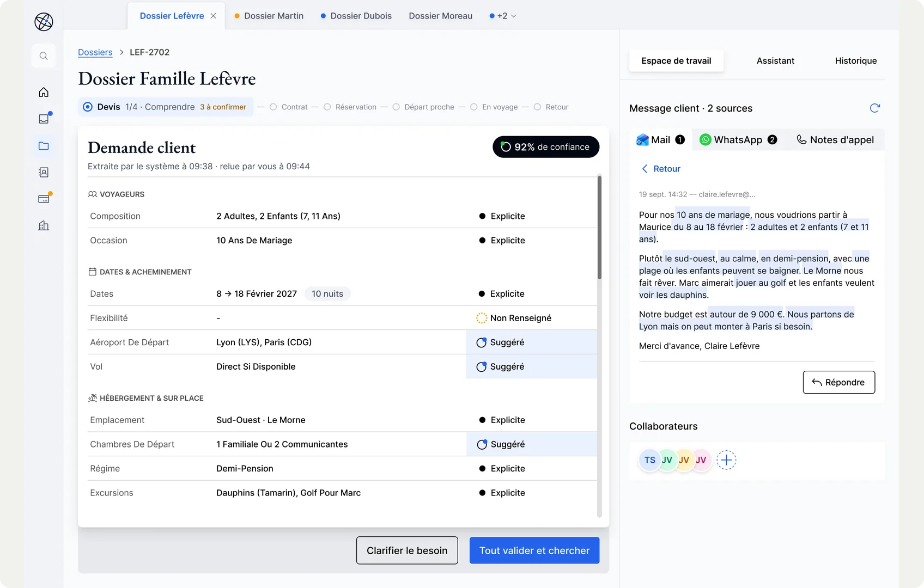Switch to Dossier Moreau tab
The image size is (924, 588).
click(441, 16)
